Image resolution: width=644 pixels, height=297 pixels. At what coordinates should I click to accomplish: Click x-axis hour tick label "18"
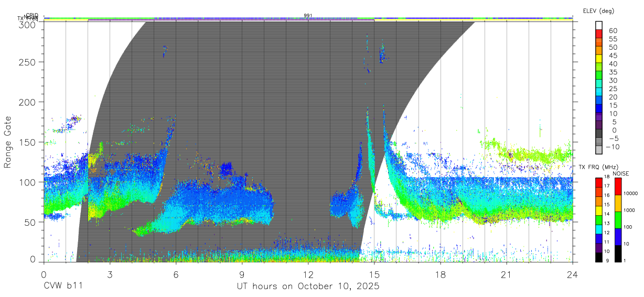point(441,274)
